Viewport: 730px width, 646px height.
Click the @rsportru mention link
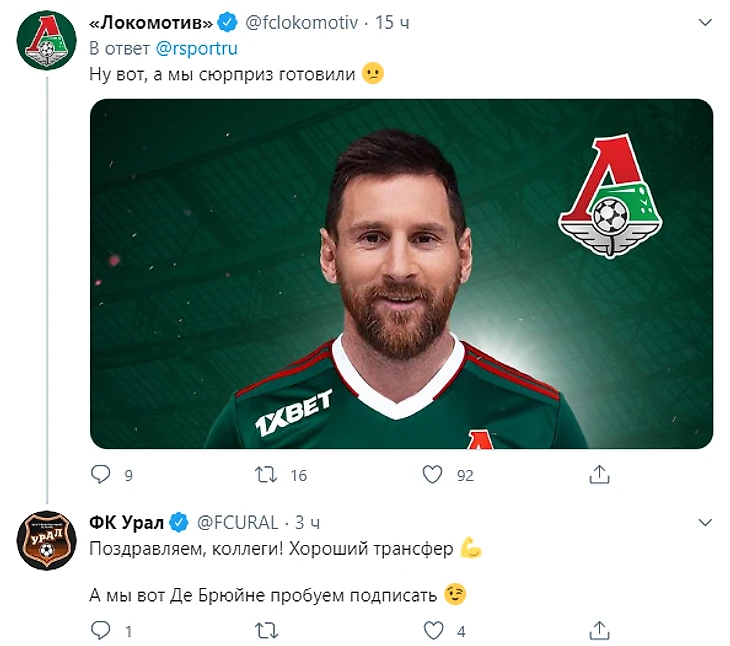pyautogui.click(x=197, y=47)
